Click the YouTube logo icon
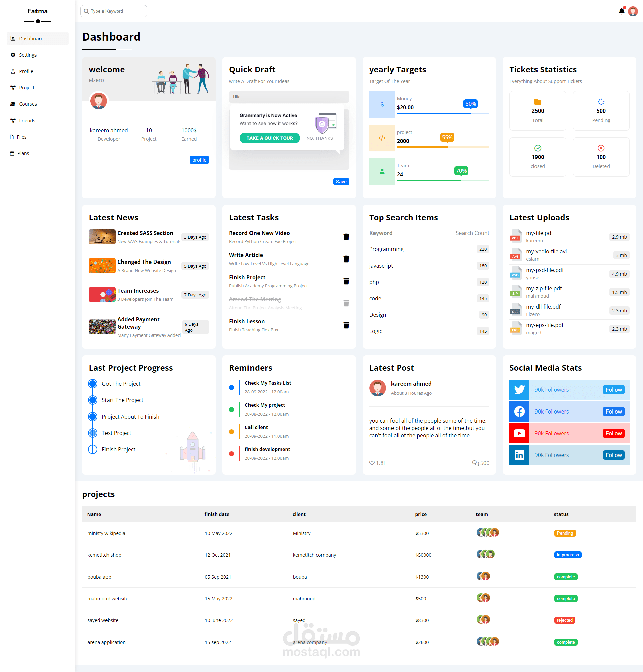 coord(519,433)
